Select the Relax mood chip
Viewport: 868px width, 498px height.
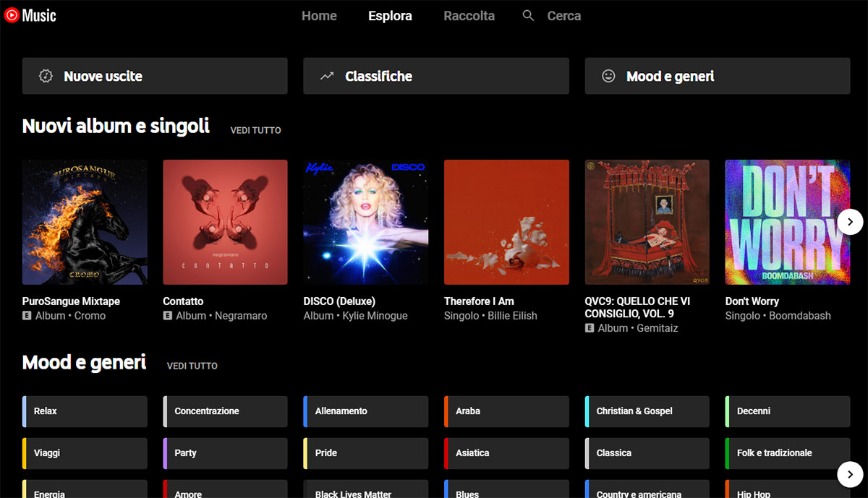coord(85,411)
